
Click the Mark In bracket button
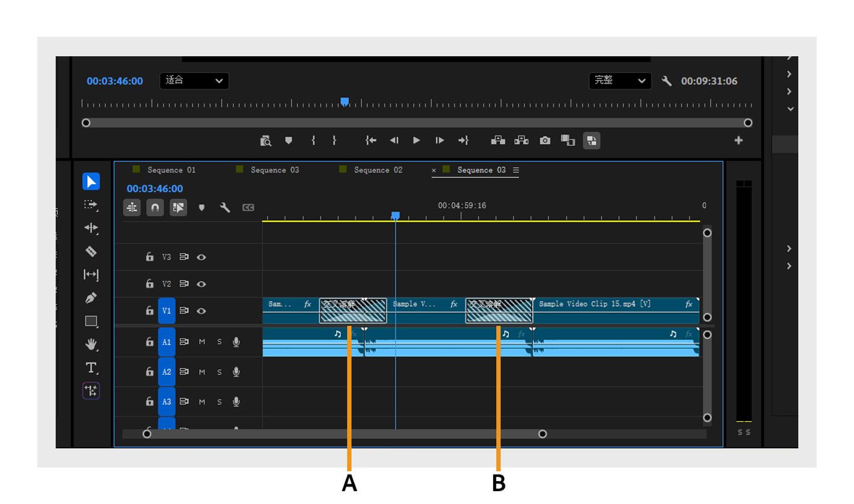tap(313, 140)
